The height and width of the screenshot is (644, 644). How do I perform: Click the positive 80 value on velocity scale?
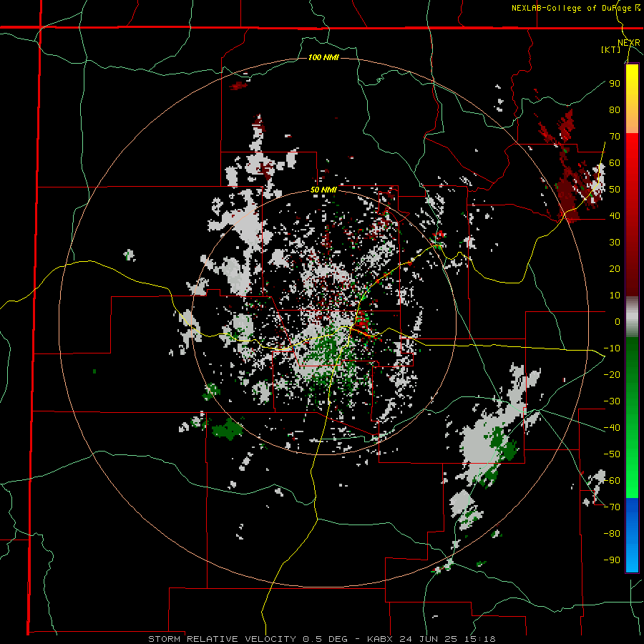615,109
